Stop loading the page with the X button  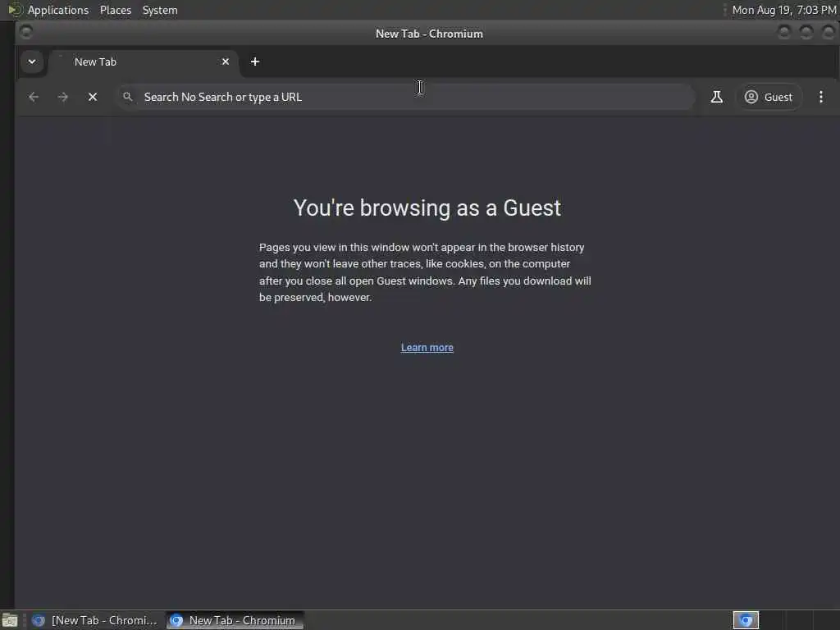[x=93, y=97]
